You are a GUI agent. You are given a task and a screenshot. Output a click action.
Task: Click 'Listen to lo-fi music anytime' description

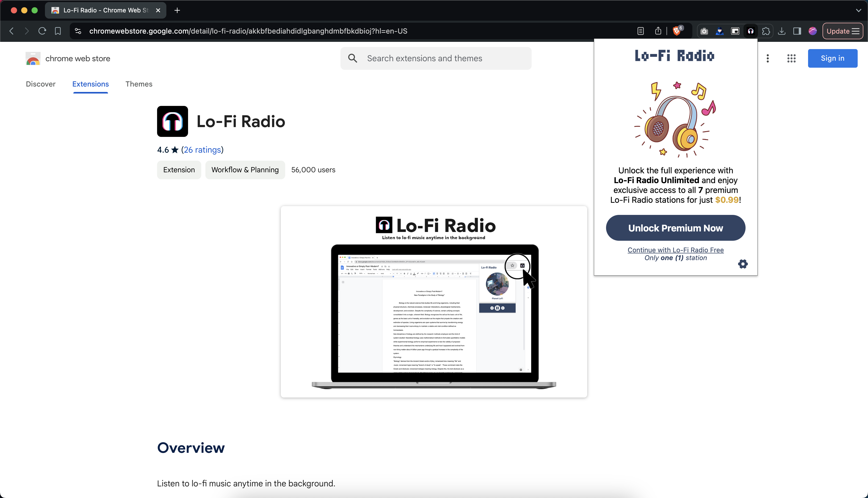coord(246,484)
